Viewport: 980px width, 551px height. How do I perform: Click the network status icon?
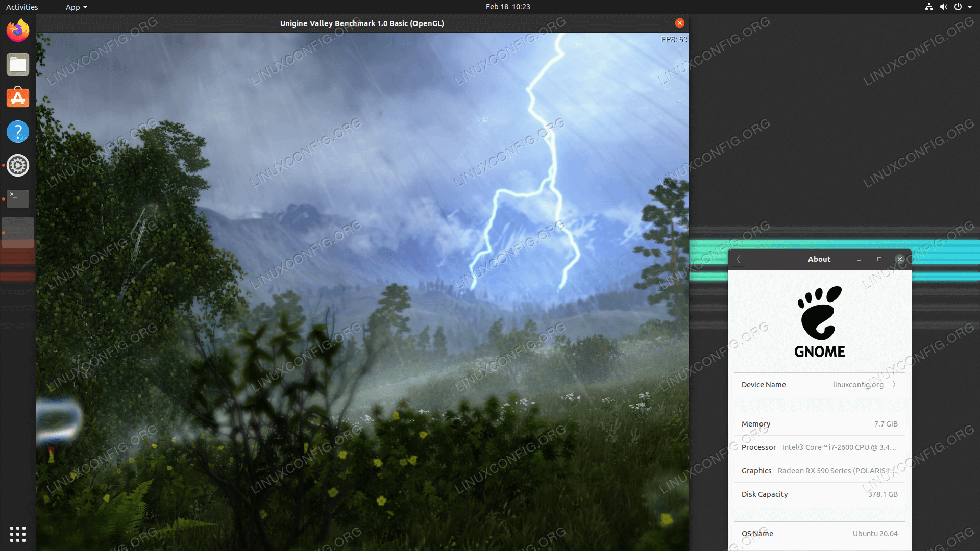click(x=929, y=7)
